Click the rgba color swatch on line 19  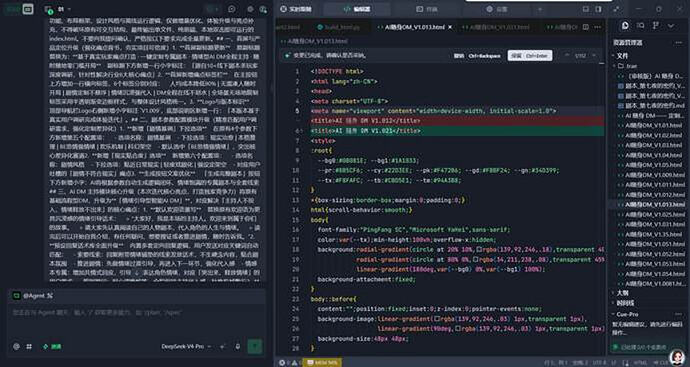(x=477, y=260)
